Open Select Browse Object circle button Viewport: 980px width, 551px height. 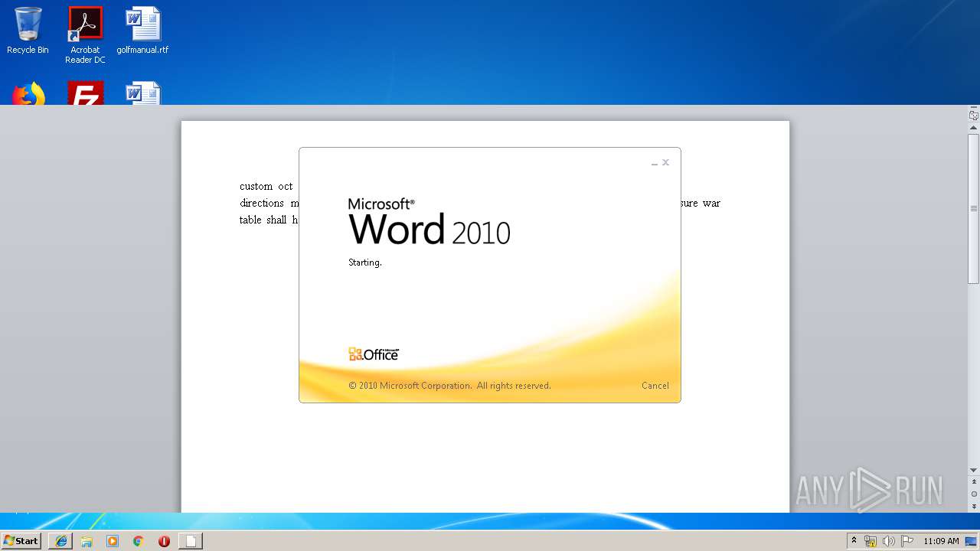click(974, 494)
